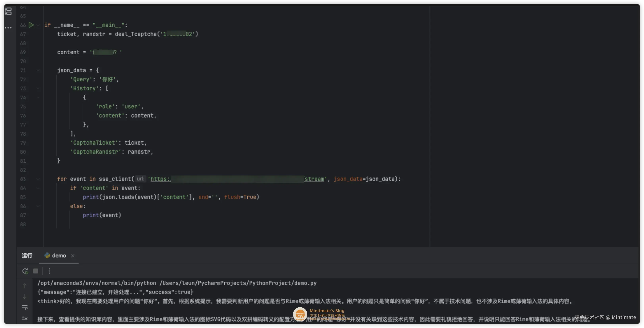The image size is (644, 328).
Task: Stop the running demo process
Action: (36, 271)
